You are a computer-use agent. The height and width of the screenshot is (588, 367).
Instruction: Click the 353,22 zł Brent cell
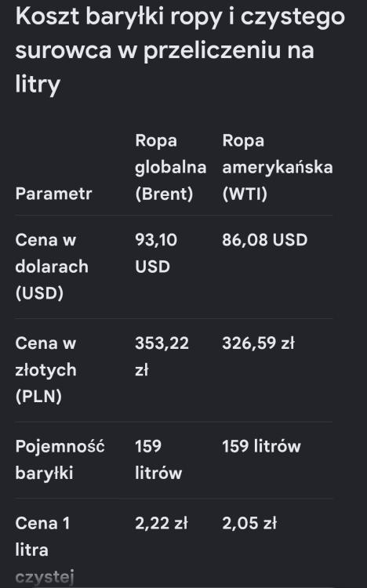click(162, 356)
